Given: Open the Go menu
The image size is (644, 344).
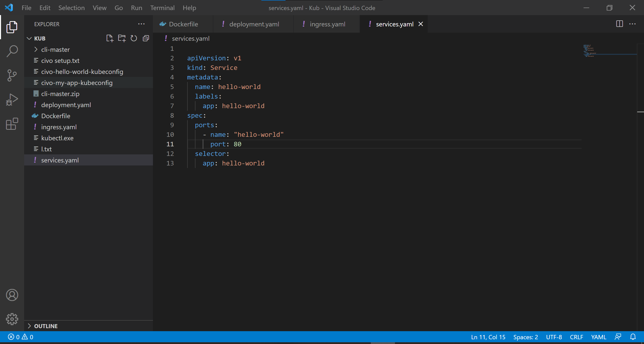Looking at the screenshot, I should (119, 8).
